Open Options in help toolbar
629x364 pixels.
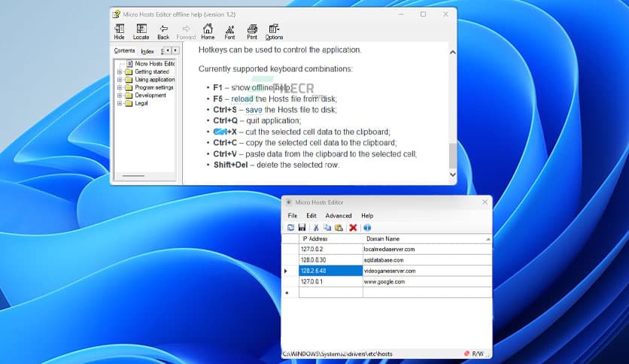click(274, 32)
